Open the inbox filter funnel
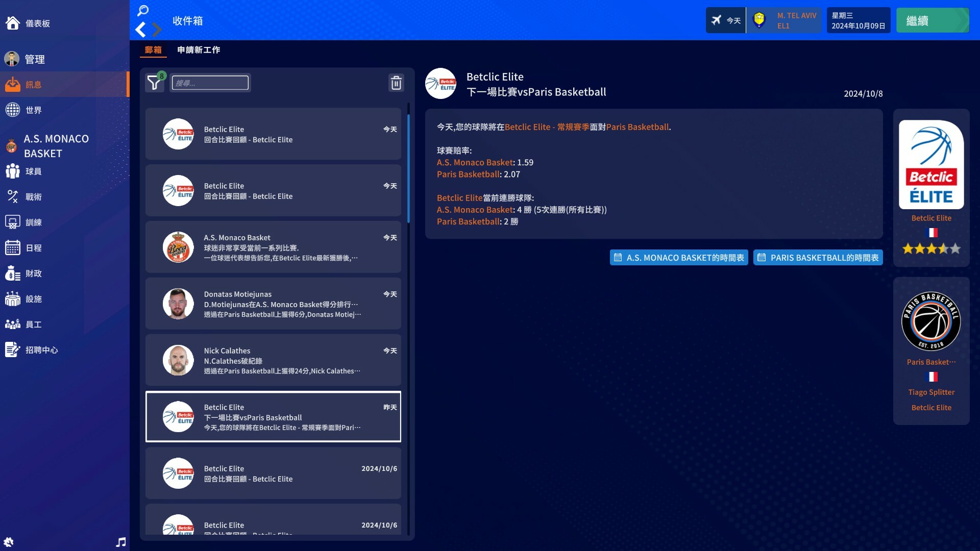The height and width of the screenshot is (551, 980). pos(154,83)
